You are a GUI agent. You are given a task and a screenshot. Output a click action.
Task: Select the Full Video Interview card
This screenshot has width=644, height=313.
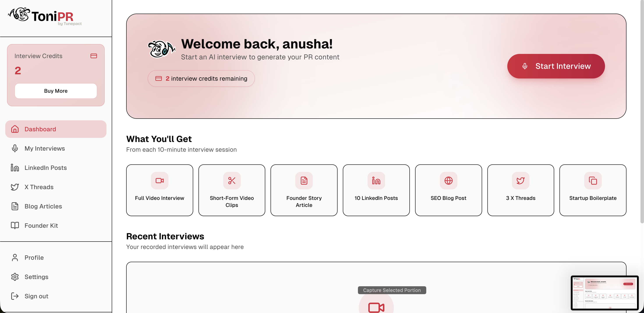(159, 190)
